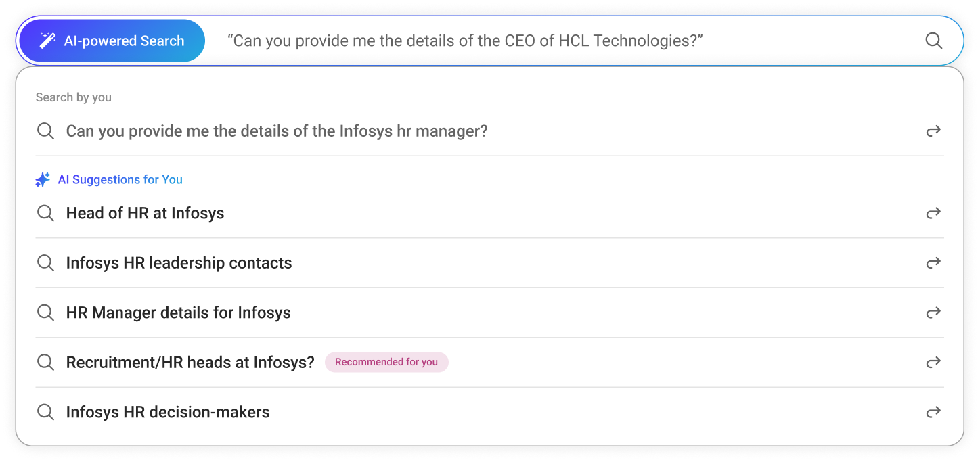Click the magic wand icon

[x=47, y=41]
